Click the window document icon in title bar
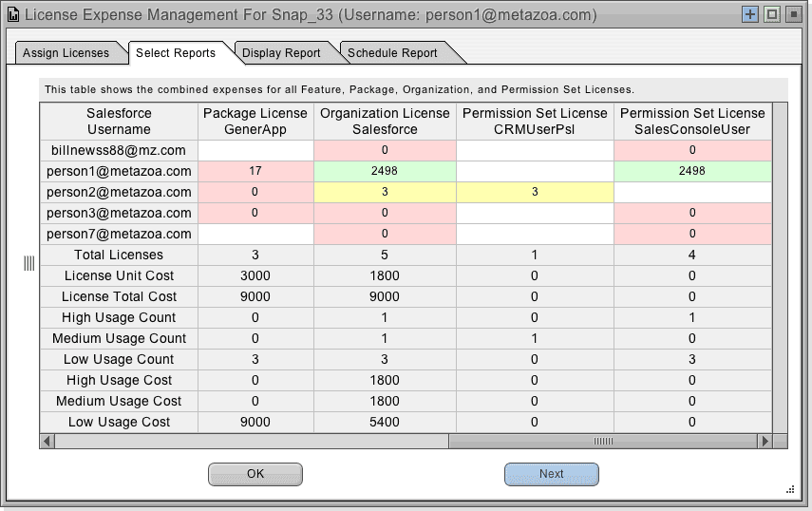 coord(13,14)
